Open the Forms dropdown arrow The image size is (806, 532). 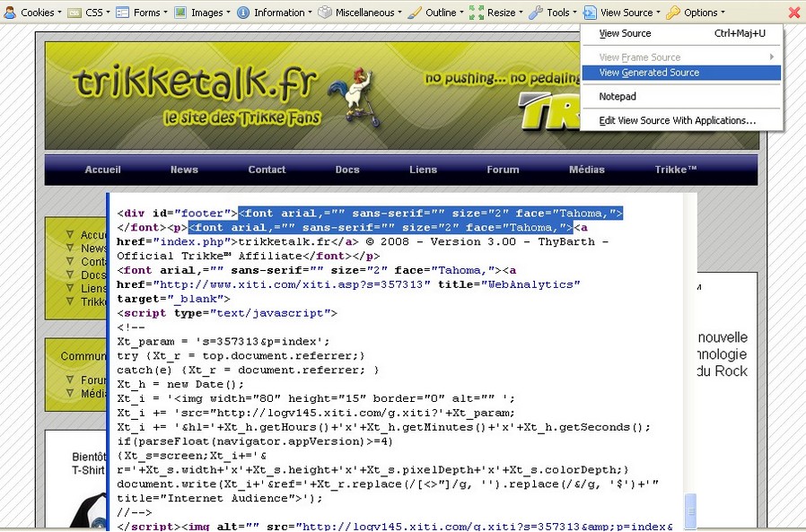coord(165,13)
